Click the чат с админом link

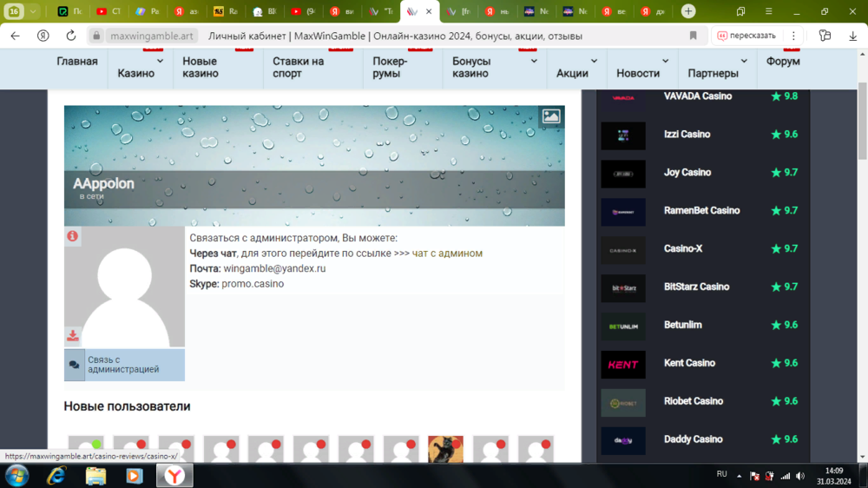coord(447,254)
